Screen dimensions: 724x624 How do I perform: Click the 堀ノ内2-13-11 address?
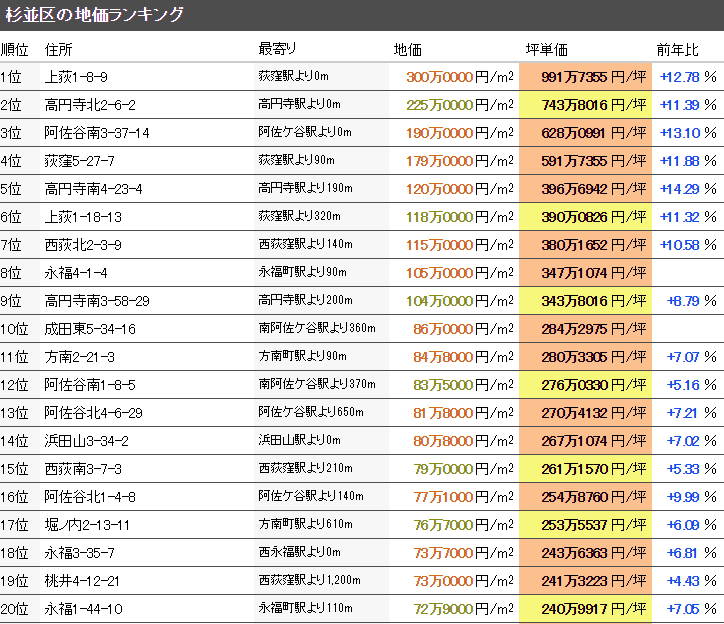tap(87, 525)
